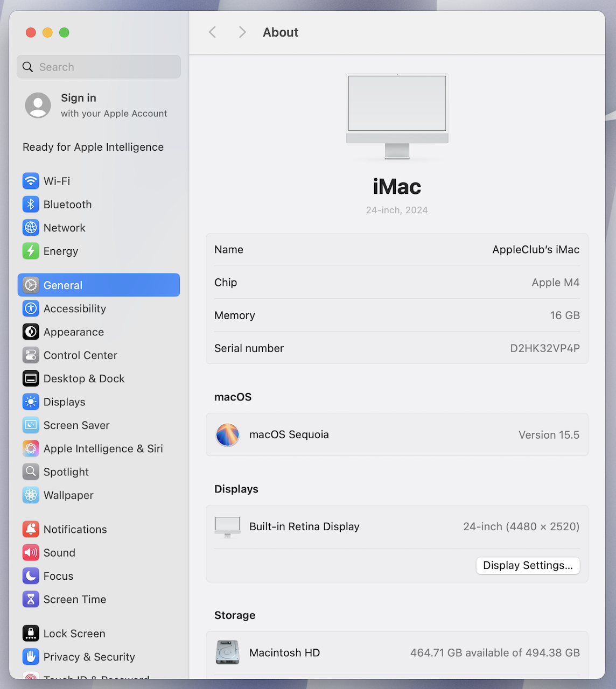Viewport: 616px width, 689px height.
Task: Open the Focus moon icon
Action: click(31, 576)
